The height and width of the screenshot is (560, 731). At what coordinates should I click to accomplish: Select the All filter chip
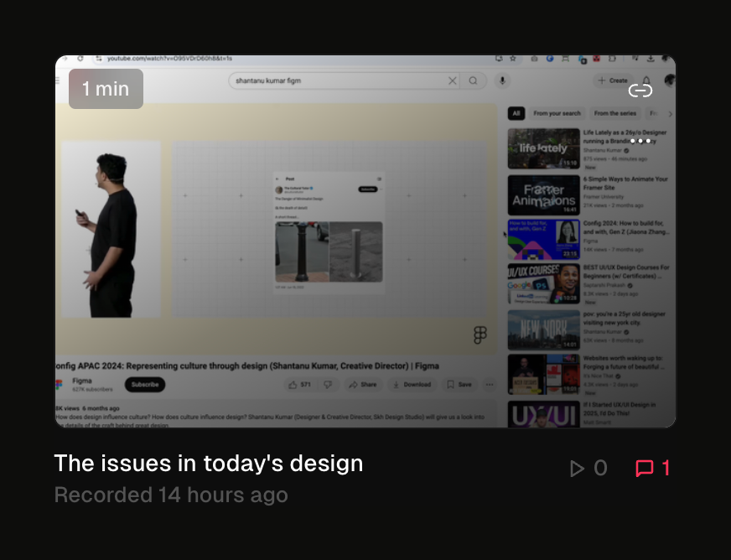(516, 113)
